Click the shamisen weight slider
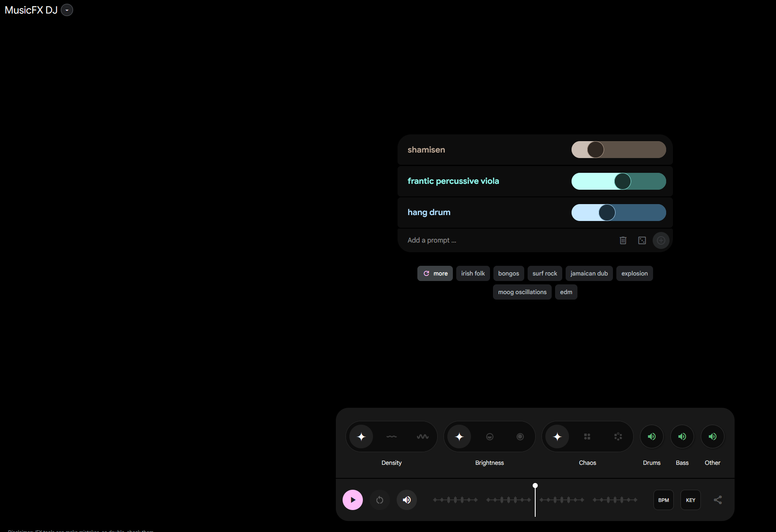The width and height of the screenshot is (776, 532). coord(619,150)
